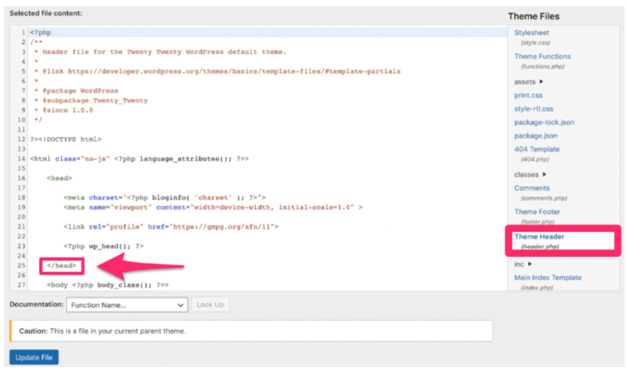Open the Comments template file
Viewport: 627px width, 369px height.
pos(532,188)
